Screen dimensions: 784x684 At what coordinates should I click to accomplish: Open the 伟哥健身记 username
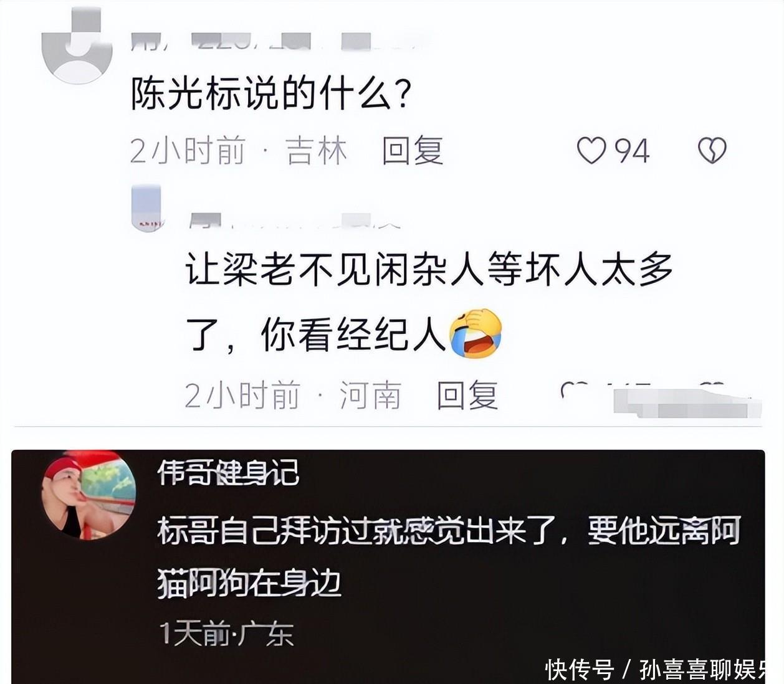[228, 473]
